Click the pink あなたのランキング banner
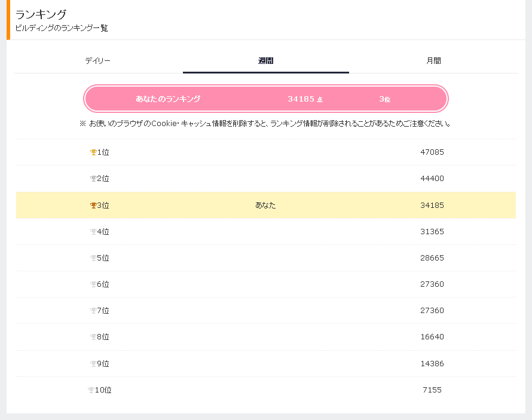The height and width of the screenshot is (420, 532). point(266,99)
